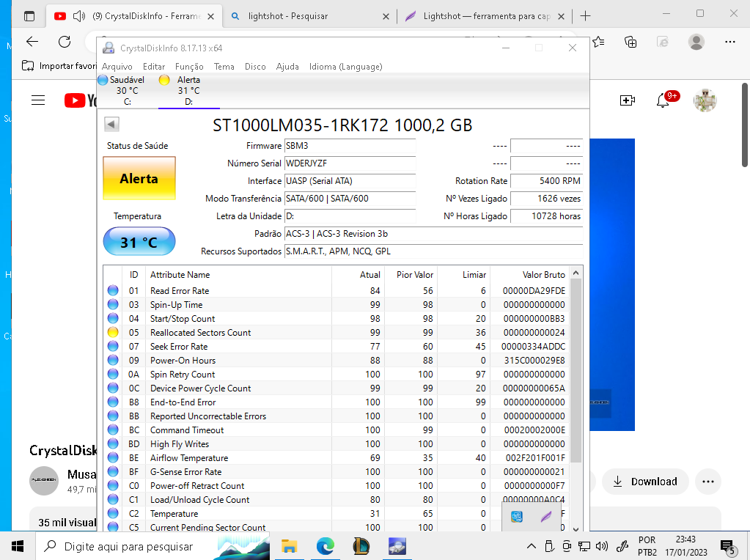Open League of Legends from the taskbar
The width and height of the screenshot is (750, 560).
click(361, 546)
